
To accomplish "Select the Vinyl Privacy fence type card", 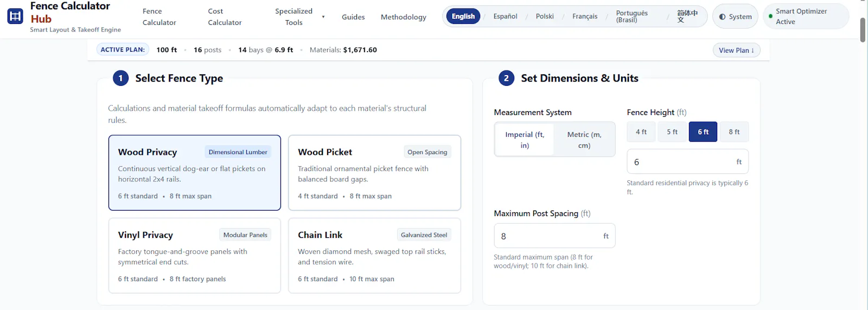I will 195,256.
